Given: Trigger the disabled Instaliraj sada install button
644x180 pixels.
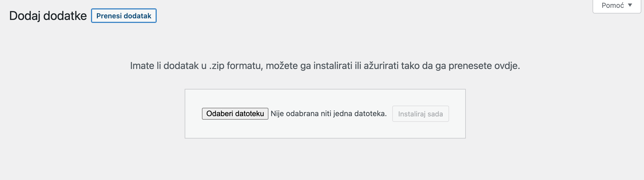Looking at the screenshot, I should 421,114.
